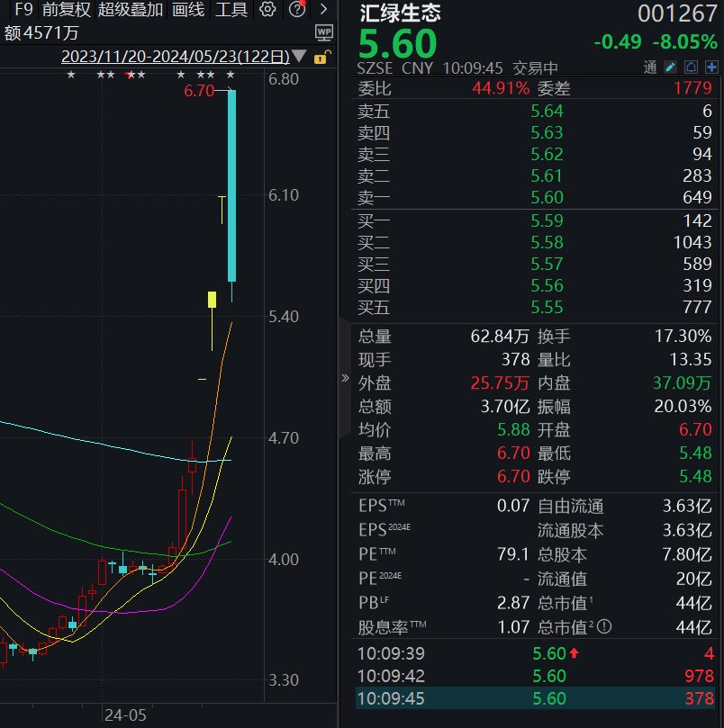The image size is (724, 728).
Task: Click the red event marker among top stars
Action: [129, 75]
